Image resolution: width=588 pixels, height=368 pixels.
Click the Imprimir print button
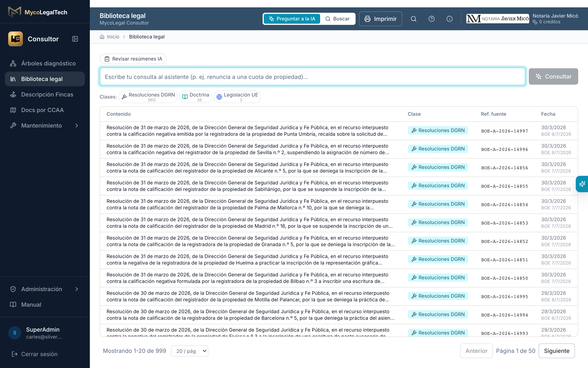coord(381,19)
